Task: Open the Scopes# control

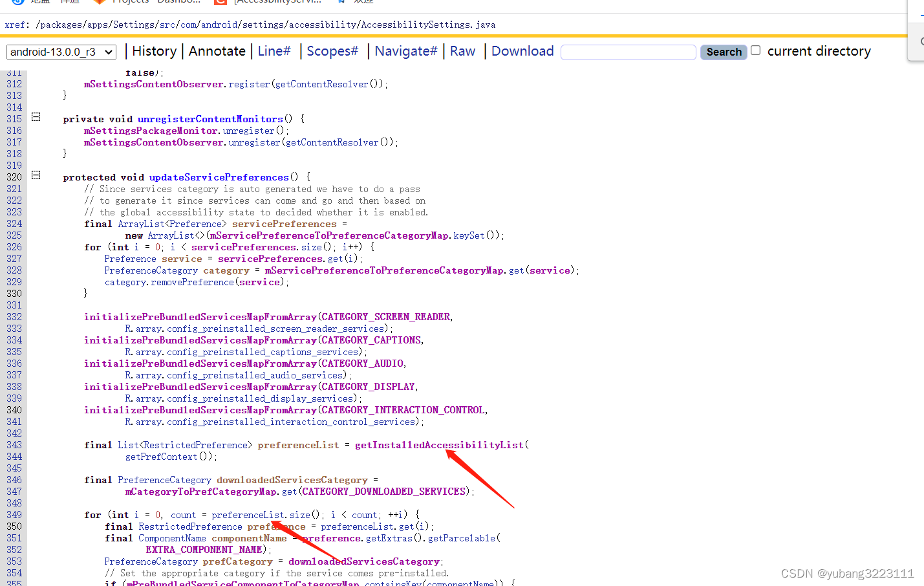Action: pyautogui.click(x=332, y=50)
